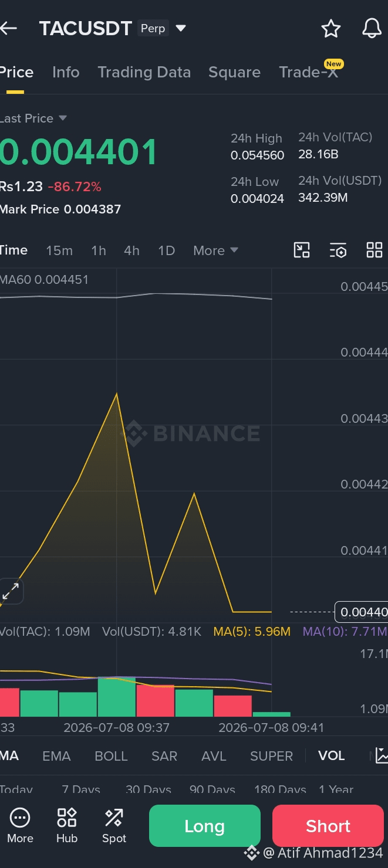Go to Spot trading icon

pos(114,826)
